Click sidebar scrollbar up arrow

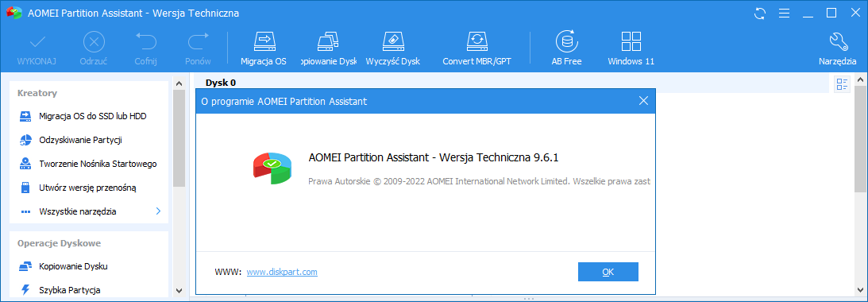click(x=178, y=83)
